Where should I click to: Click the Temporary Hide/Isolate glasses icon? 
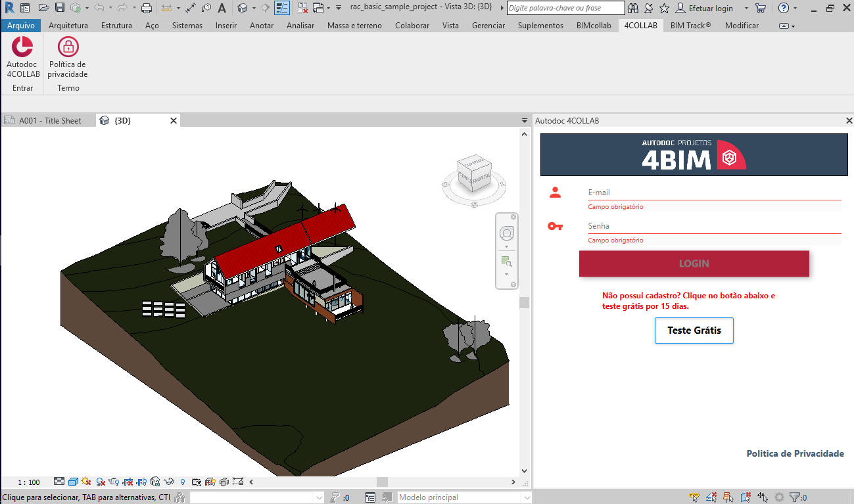click(169, 482)
